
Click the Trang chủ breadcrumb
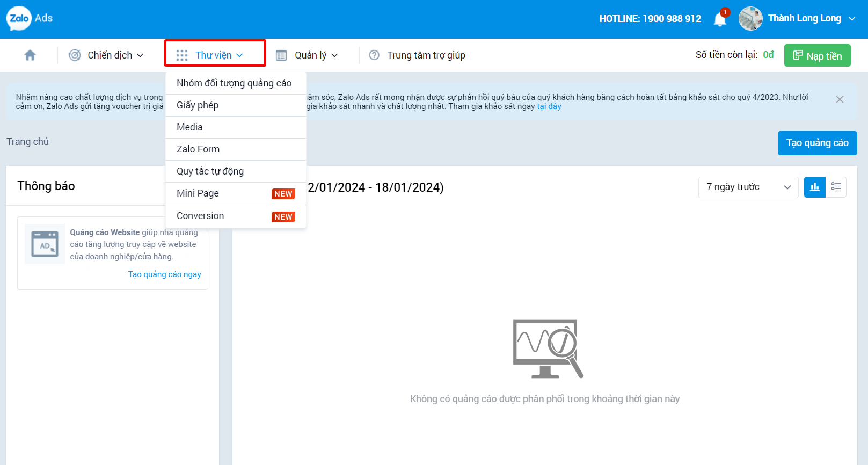[x=27, y=142]
